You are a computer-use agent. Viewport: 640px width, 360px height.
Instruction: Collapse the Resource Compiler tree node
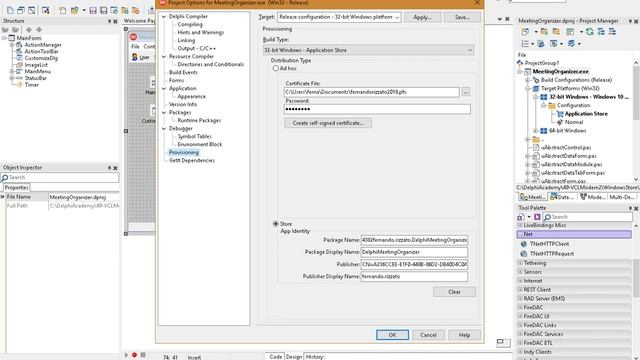[x=164, y=57]
